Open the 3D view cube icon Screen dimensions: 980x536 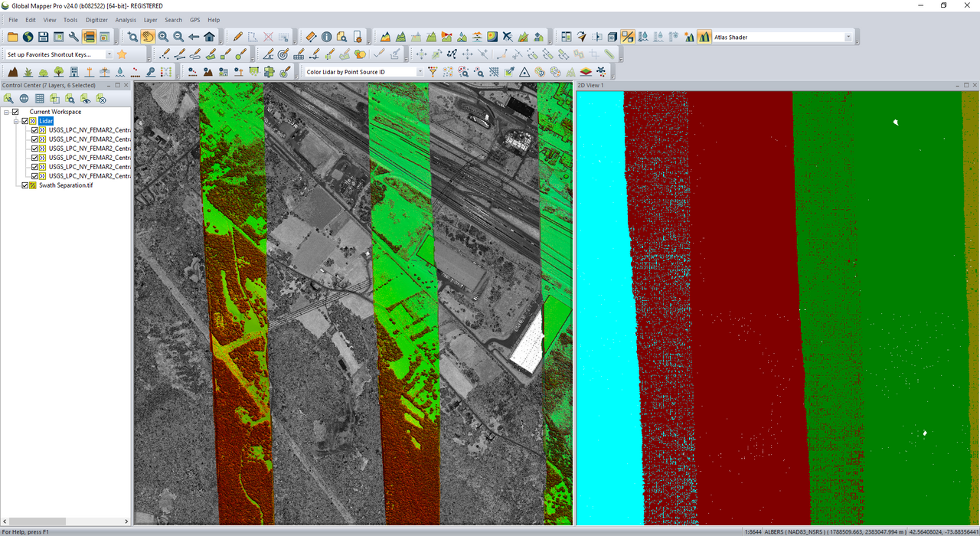tap(612, 37)
